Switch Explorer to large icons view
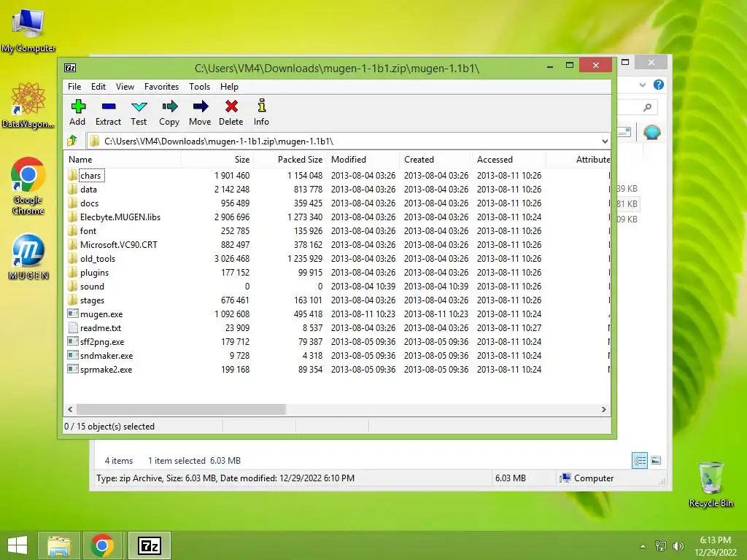The width and height of the screenshot is (747, 560). 656,460
